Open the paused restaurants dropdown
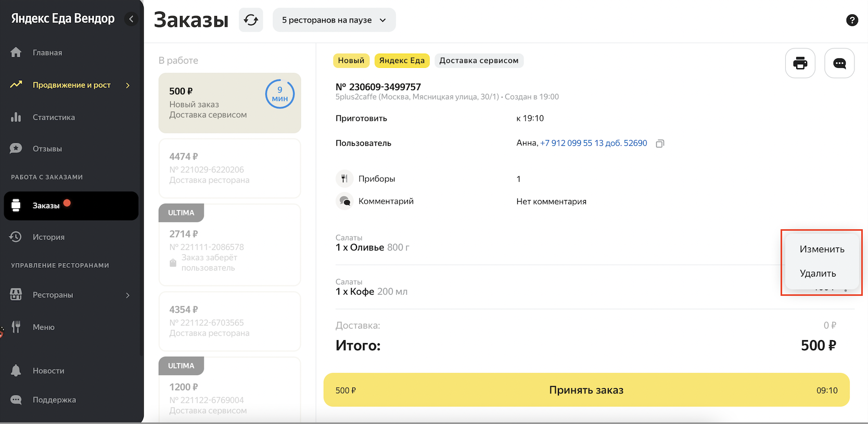 (x=334, y=20)
